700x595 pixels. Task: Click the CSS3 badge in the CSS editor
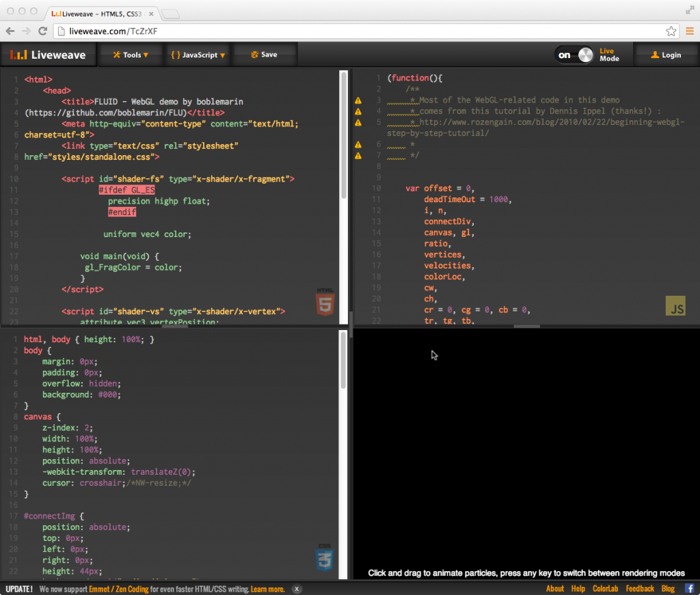[325, 557]
